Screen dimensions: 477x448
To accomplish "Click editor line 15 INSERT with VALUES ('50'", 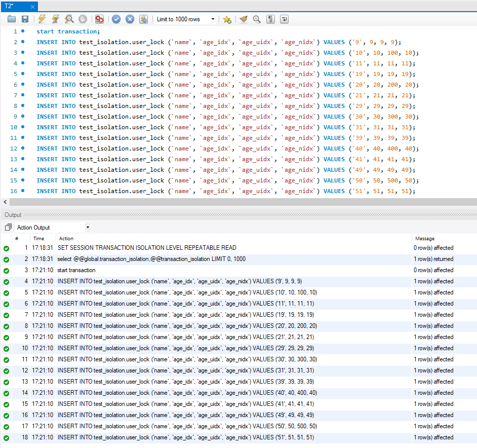I will (x=227, y=180).
